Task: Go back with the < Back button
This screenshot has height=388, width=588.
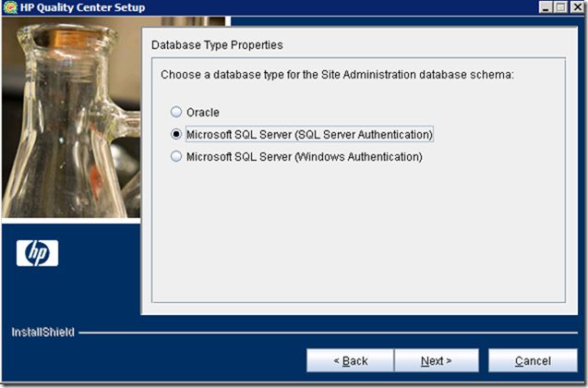Action: click(350, 360)
